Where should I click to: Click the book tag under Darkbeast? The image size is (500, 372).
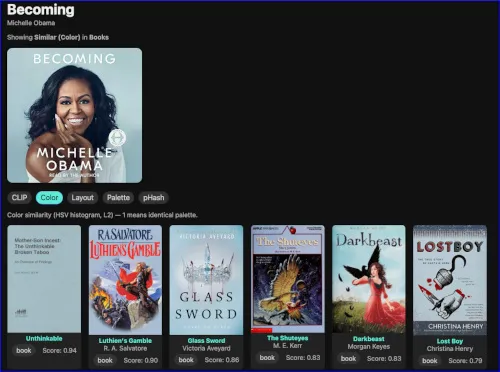click(x=348, y=358)
